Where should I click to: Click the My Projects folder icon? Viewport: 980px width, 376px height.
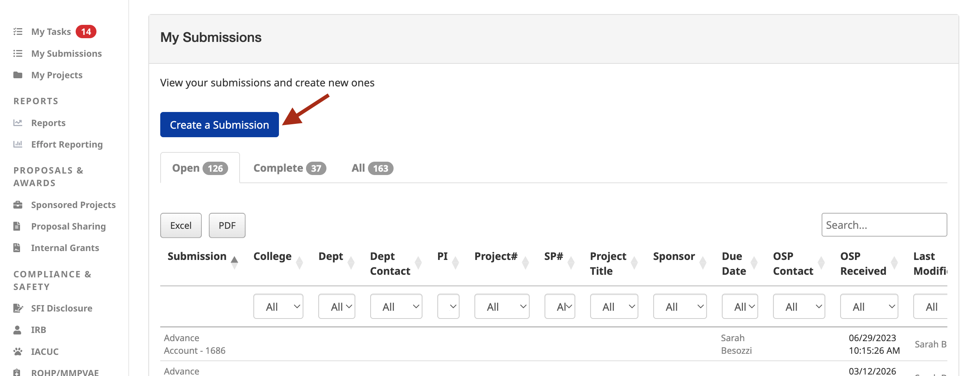click(18, 75)
